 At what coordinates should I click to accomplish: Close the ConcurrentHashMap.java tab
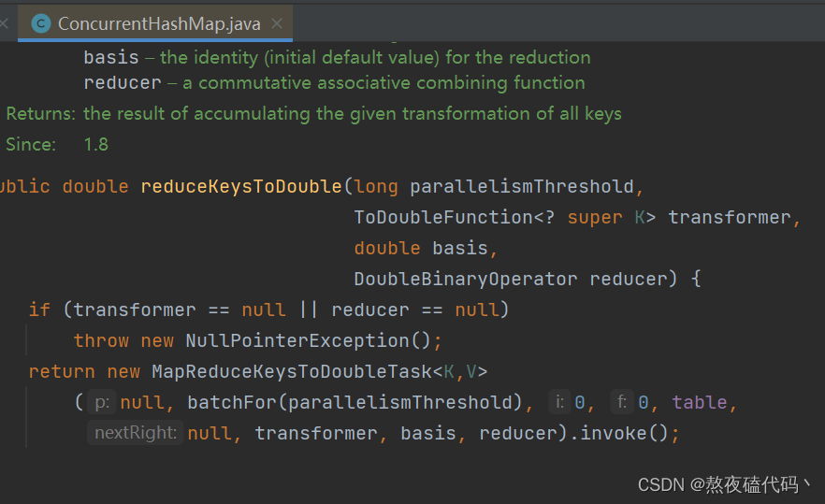[277, 23]
